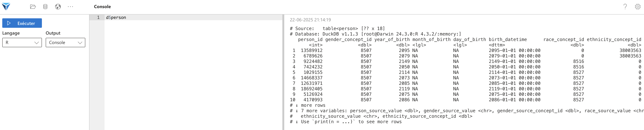Screen dimensions: 644x130
Task: Open the help question mark icon
Action: click(625, 7)
